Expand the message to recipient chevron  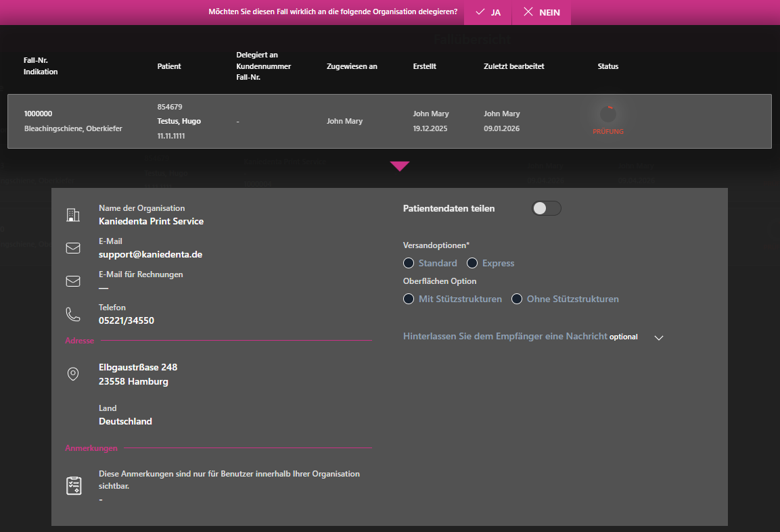pos(659,337)
